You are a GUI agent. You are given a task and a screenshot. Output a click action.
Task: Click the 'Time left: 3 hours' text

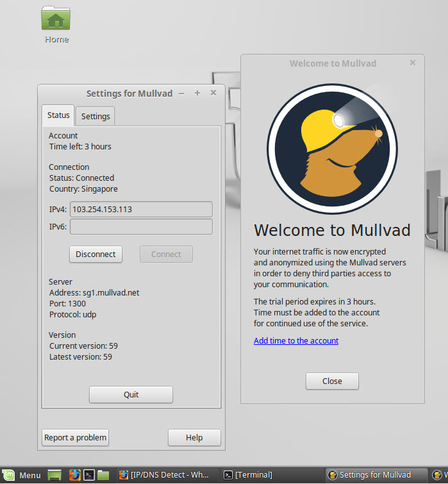(x=80, y=146)
